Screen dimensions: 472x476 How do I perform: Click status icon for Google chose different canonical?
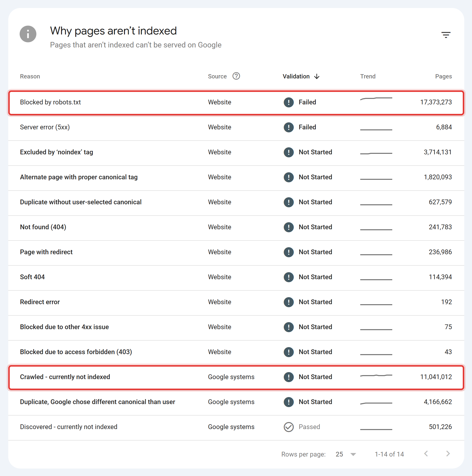[288, 402]
